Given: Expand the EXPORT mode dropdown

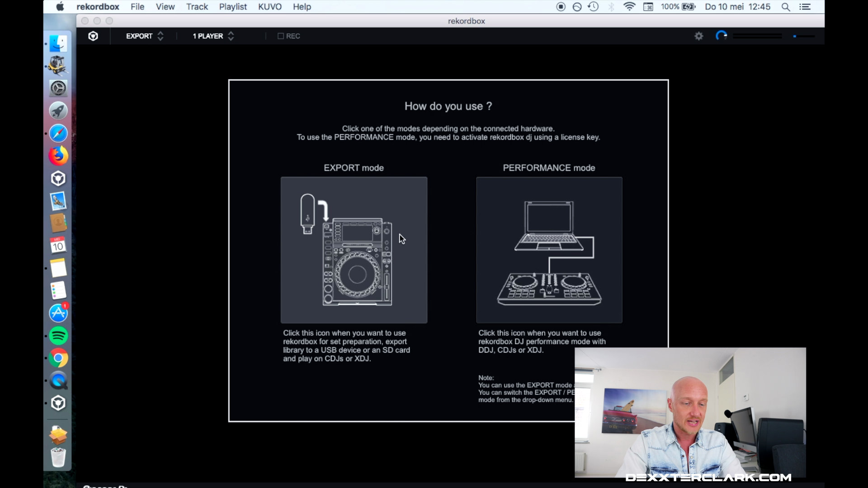Looking at the screenshot, I should (144, 36).
